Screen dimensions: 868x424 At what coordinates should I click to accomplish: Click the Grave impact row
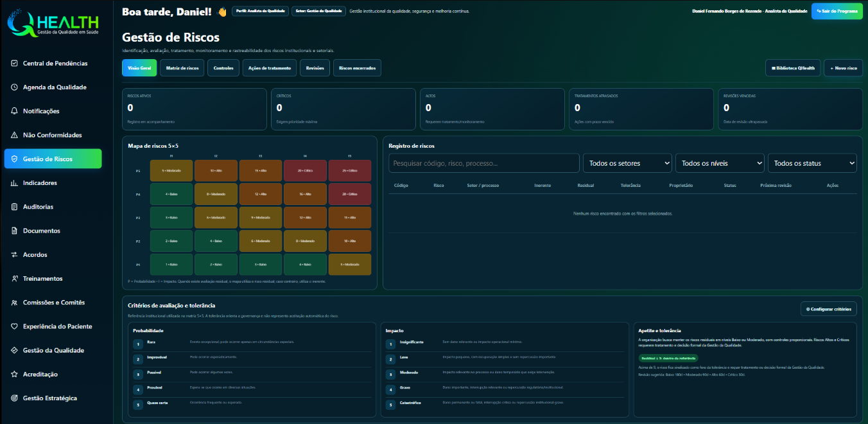point(505,389)
